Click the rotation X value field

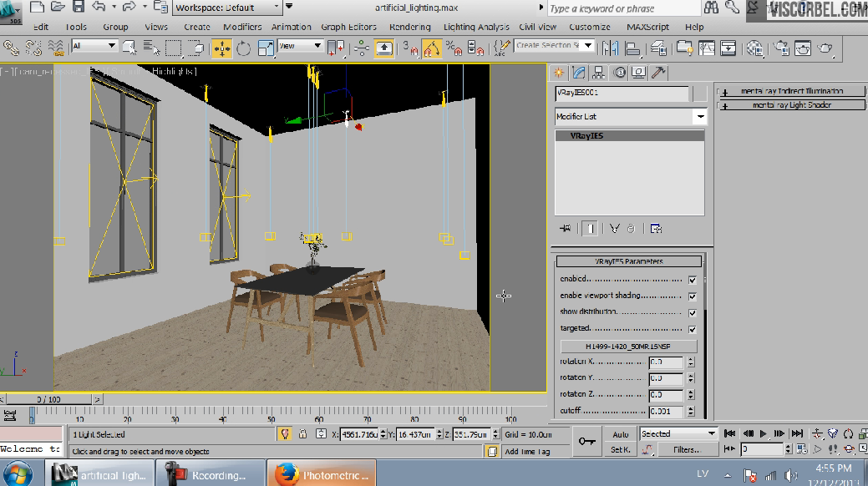666,362
